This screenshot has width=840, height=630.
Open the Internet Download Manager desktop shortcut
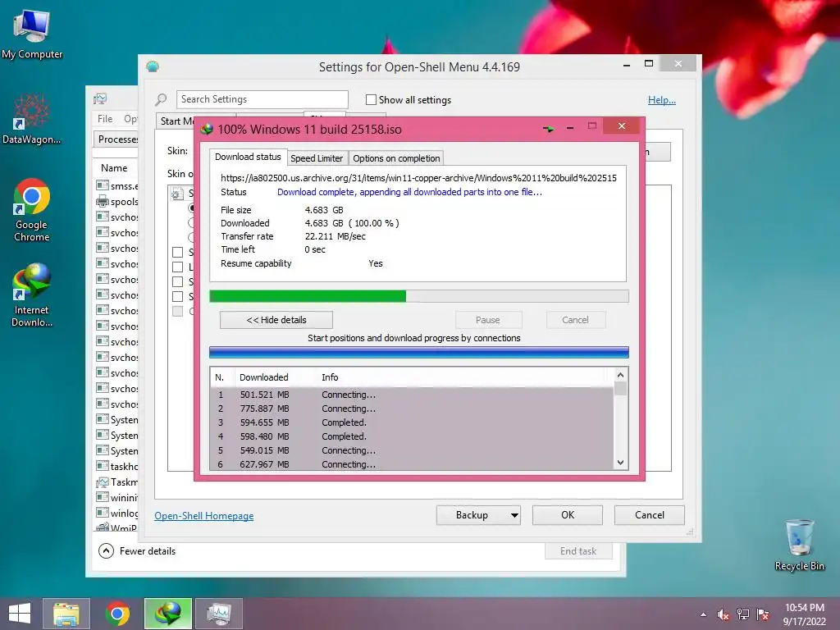coord(32,294)
